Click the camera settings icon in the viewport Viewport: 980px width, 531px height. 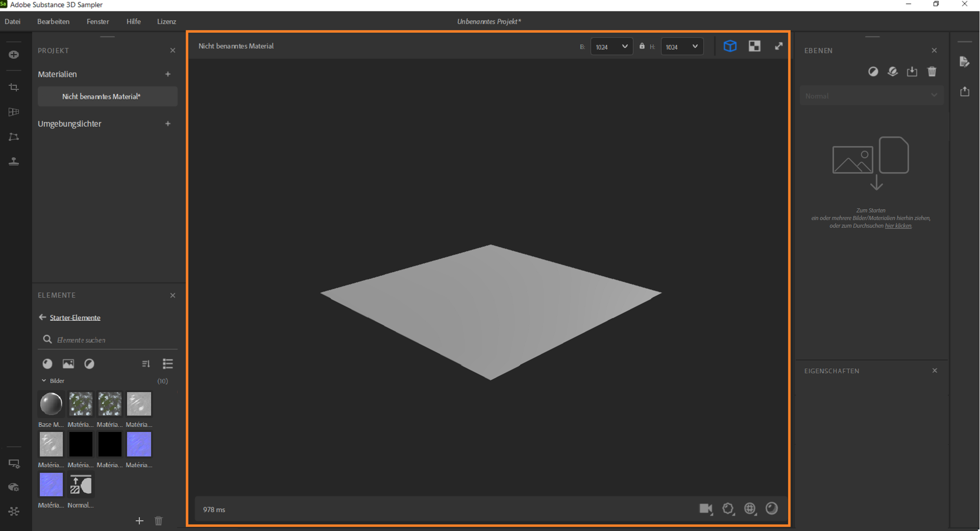click(706, 509)
